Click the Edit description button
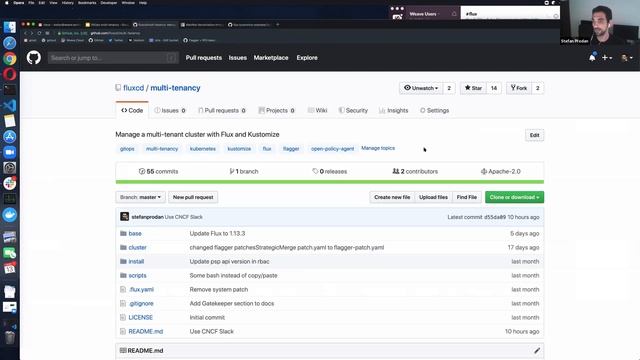Screen dimensions: 640x360 tap(534, 135)
